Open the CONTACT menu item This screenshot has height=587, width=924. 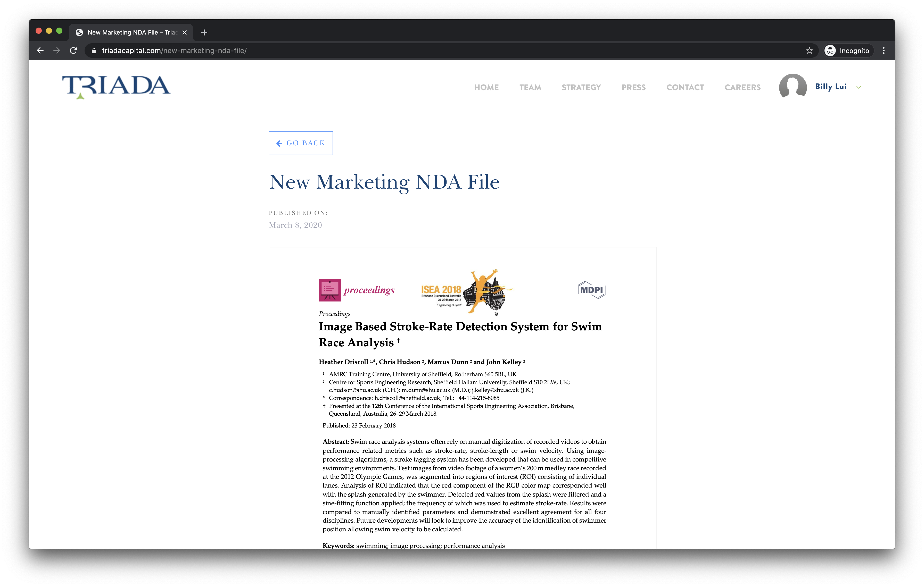(685, 87)
